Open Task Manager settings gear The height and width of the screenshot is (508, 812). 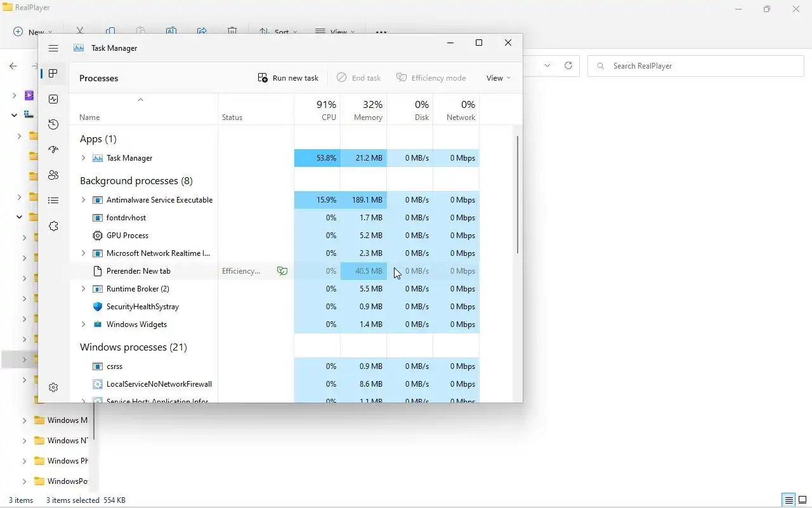point(53,387)
